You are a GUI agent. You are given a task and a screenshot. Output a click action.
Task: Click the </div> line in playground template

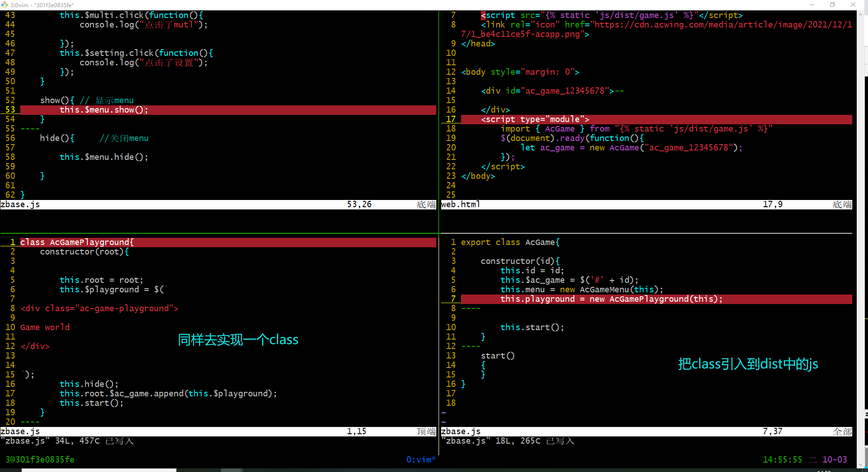coord(35,346)
